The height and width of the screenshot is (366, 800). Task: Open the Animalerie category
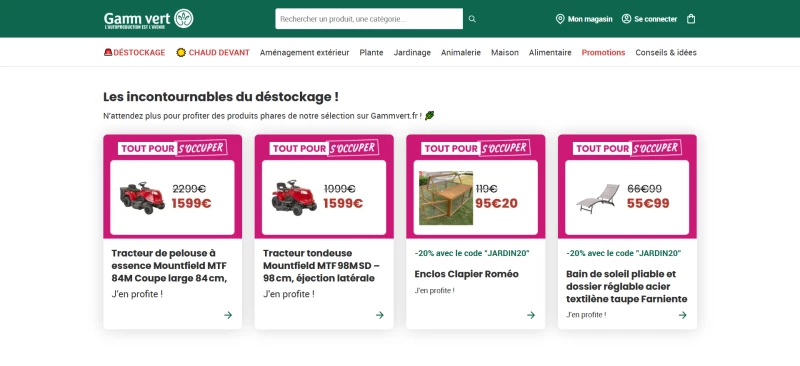click(461, 52)
